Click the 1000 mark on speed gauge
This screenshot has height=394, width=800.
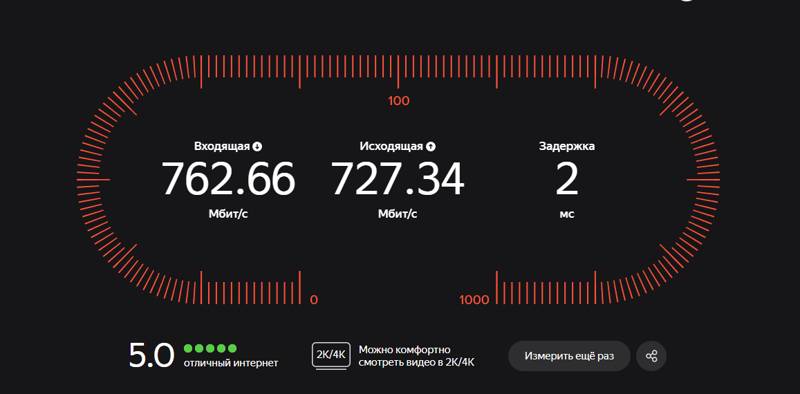[x=474, y=300]
